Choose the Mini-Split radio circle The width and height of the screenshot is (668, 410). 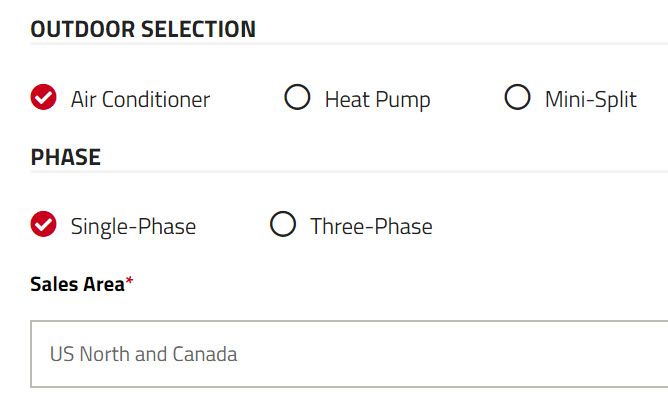517,97
